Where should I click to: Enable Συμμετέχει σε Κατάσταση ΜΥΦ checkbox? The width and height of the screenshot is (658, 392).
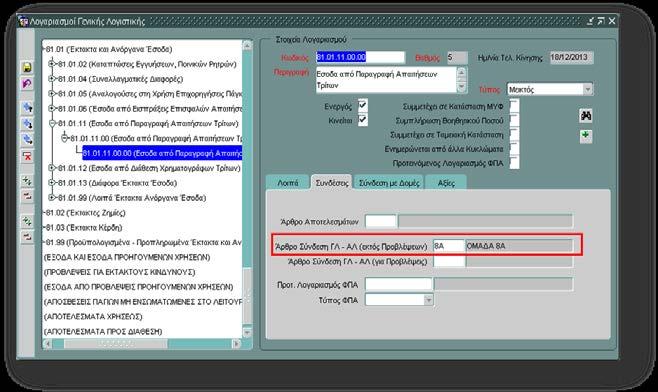pyautogui.click(x=514, y=106)
